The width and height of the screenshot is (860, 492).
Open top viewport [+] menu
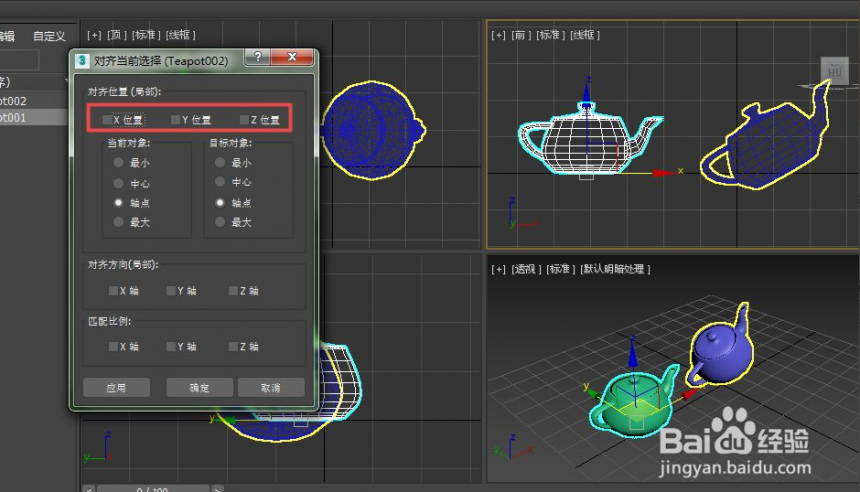point(94,35)
